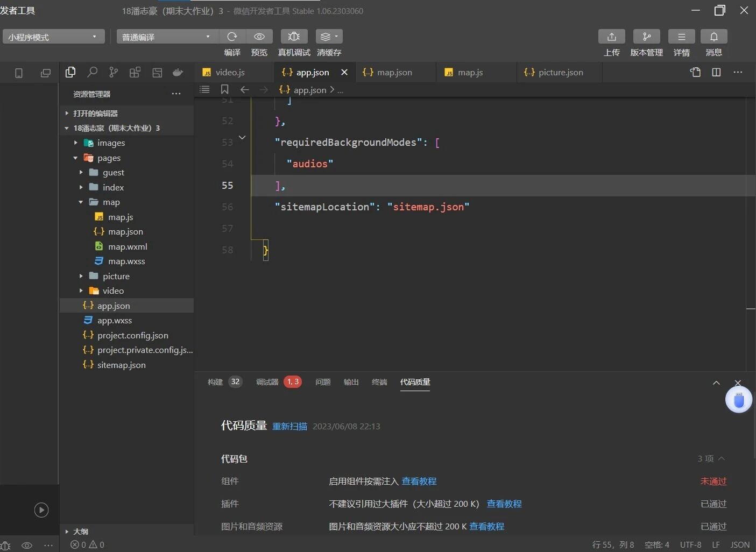
Task: Click the open changes file icon
Action: pyautogui.click(x=695, y=72)
